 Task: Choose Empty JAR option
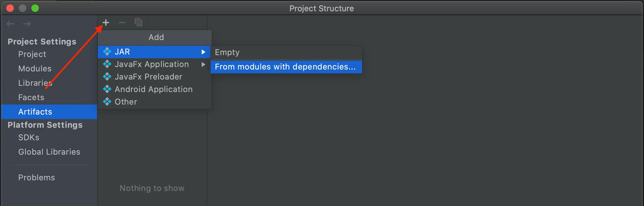coord(227,52)
